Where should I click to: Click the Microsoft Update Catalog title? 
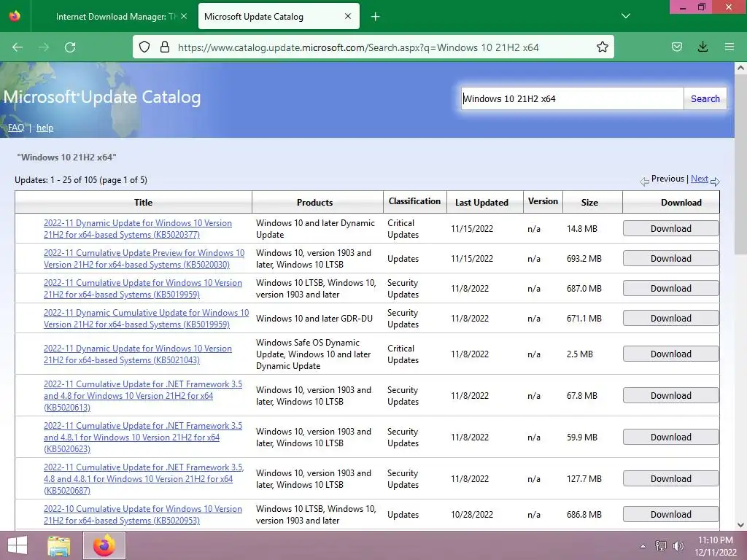pos(102,97)
